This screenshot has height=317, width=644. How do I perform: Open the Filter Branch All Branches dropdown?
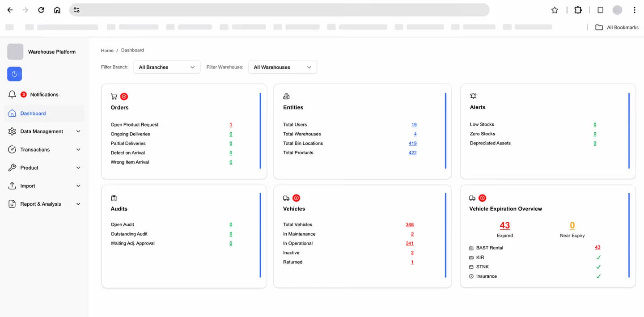point(167,67)
